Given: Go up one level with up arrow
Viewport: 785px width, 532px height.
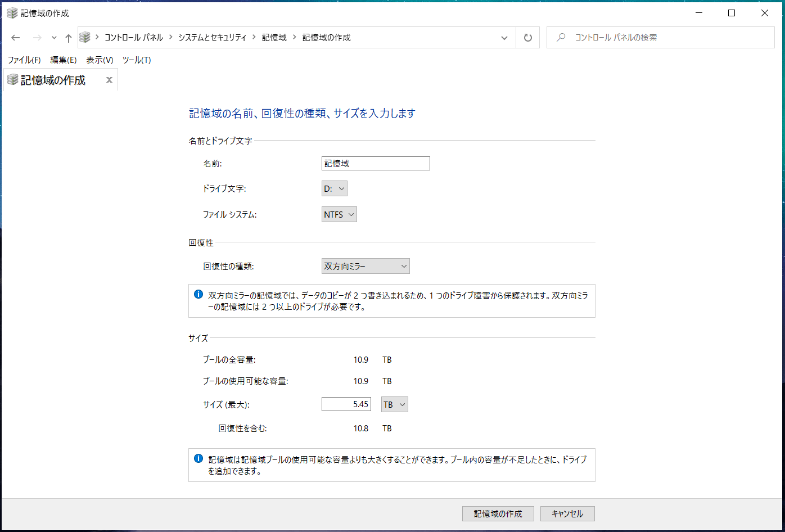Looking at the screenshot, I should [x=68, y=38].
